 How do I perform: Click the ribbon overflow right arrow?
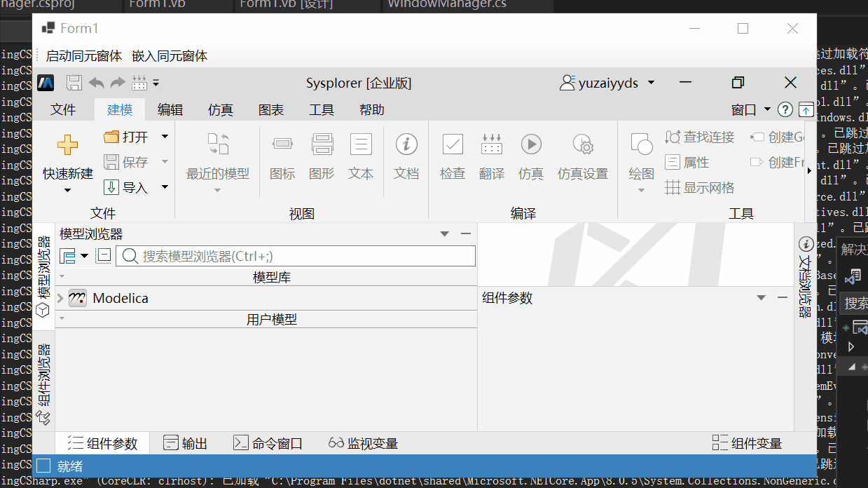[810, 170]
